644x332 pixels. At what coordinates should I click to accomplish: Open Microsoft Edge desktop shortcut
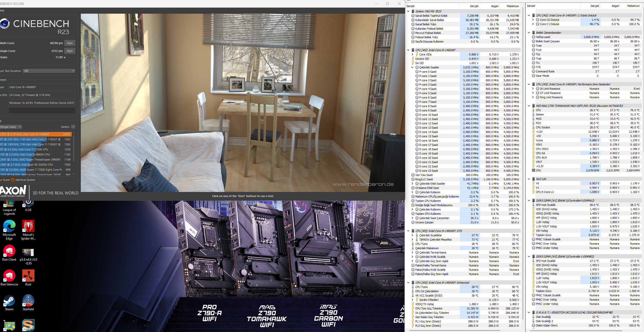[x=9, y=230]
